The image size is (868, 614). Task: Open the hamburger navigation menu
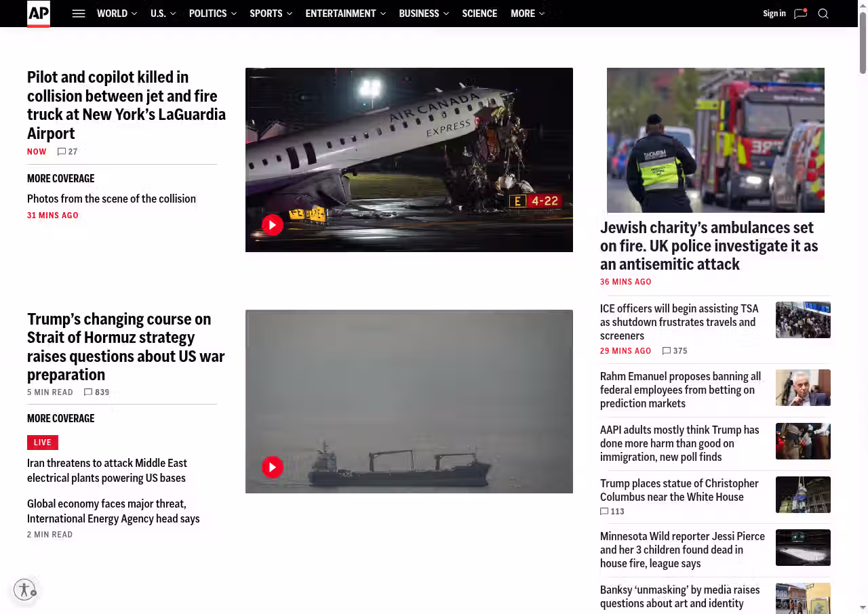click(x=79, y=14)
